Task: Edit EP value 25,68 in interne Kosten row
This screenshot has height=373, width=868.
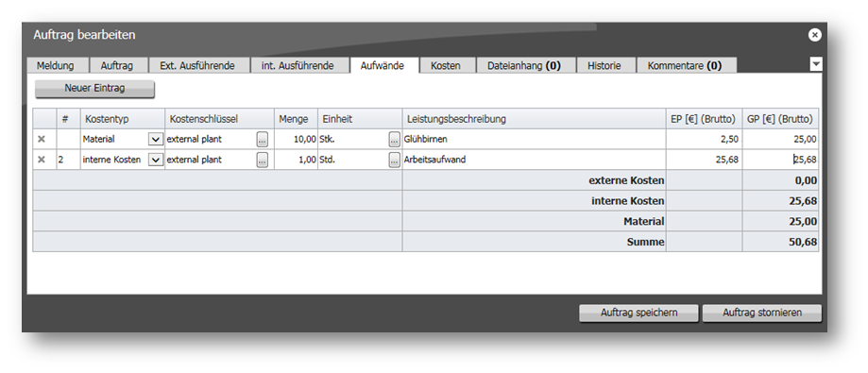Action: [x=705, y=160]
